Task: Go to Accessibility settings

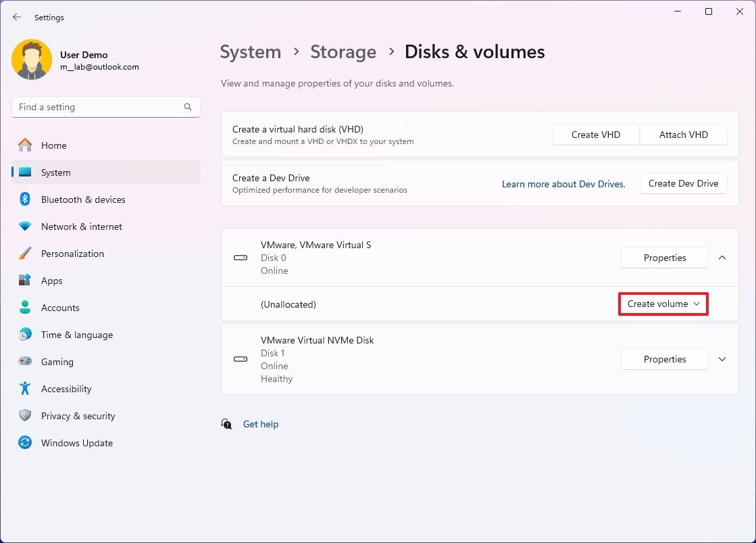Action: tap(66, 388)
